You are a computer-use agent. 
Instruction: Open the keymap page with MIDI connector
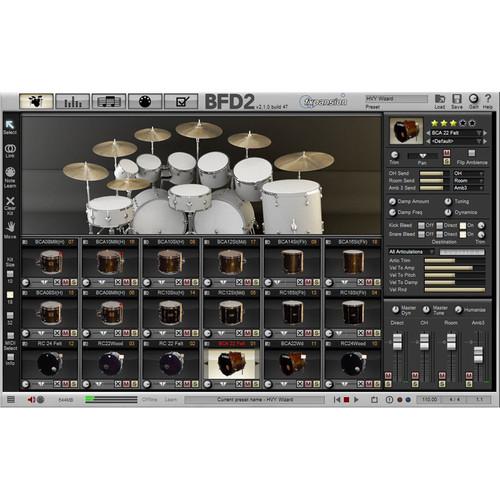(145, 101)
